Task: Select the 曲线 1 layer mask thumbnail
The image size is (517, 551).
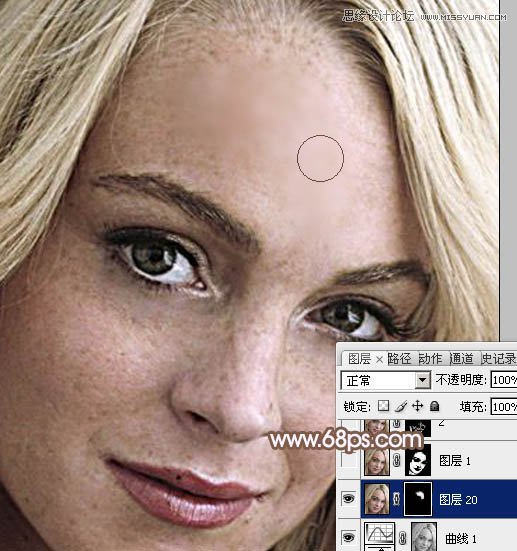Action: click(x=424, y=537)
